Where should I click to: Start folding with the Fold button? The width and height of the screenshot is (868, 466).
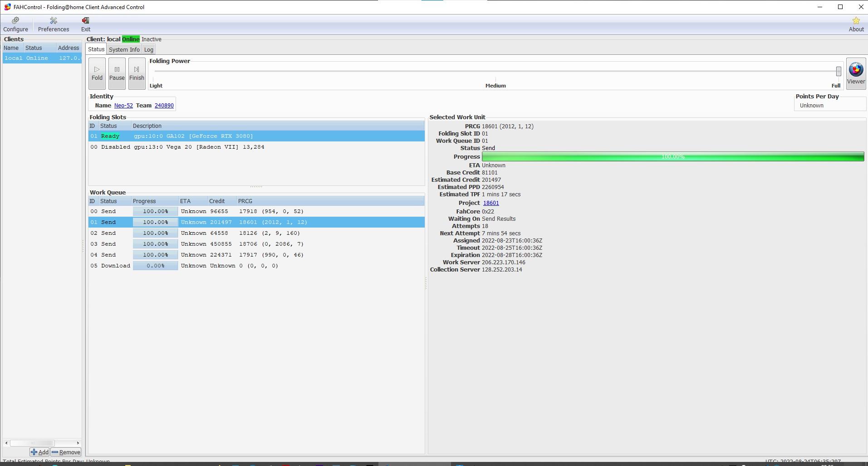(x=97, y=73)
